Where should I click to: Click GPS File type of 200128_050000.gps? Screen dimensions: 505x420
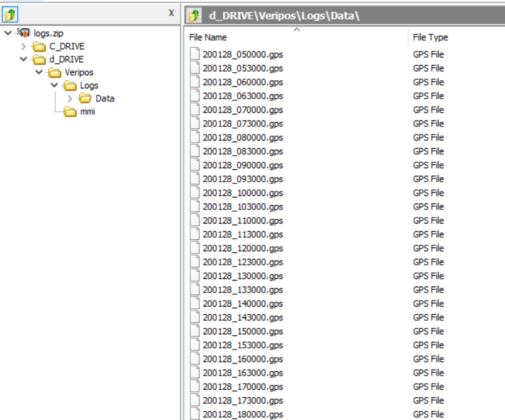pos(429,54)
